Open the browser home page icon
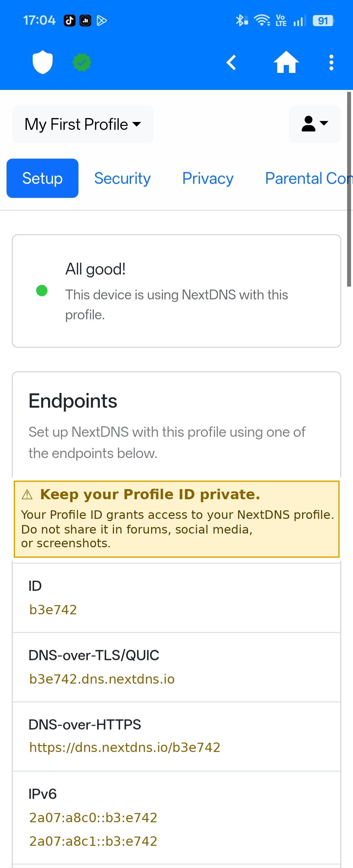353x868 pixels. click(x=287, y=62)
